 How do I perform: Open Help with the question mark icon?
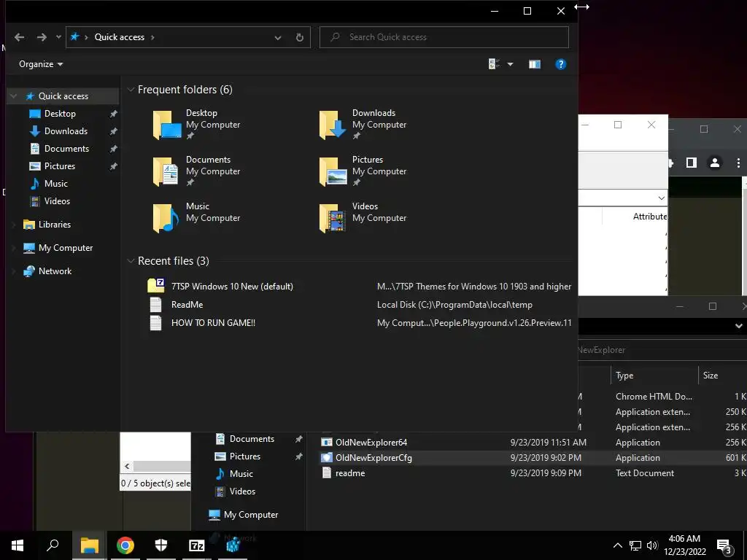tap(561, 64)
